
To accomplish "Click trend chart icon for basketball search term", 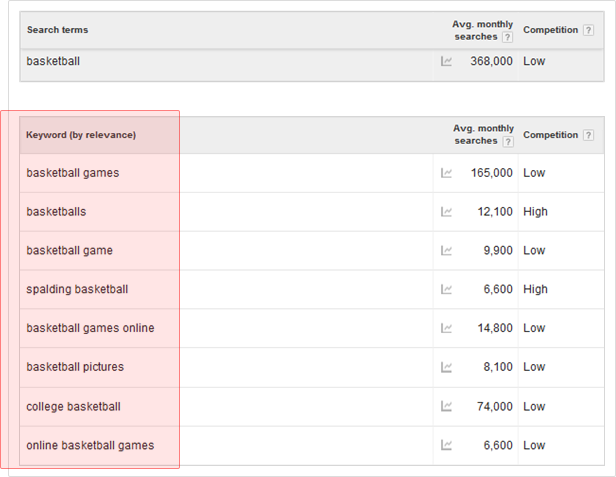I will tap(447, 61).
